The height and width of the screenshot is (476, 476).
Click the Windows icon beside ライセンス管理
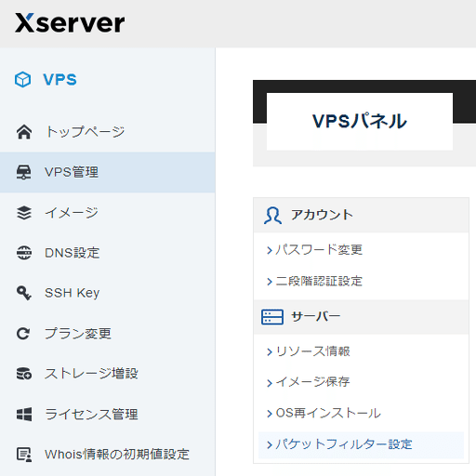(24, 415)
